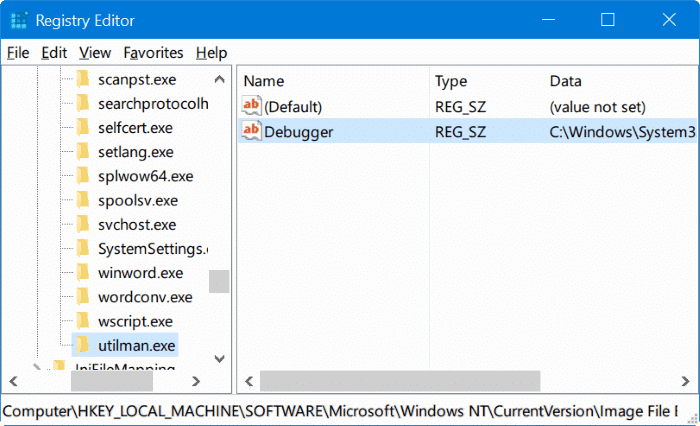Select the splwow64.exe key
Screen dimensions: 700x426
pos(146,176)
